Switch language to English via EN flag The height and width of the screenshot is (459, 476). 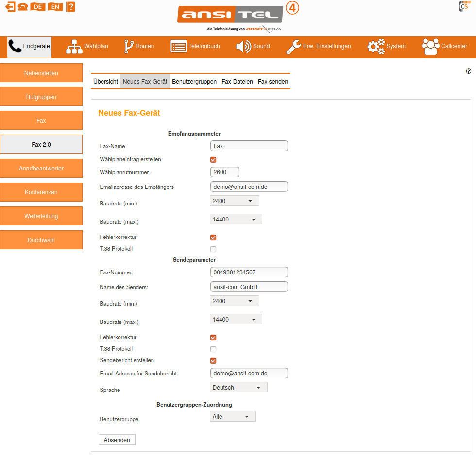point(55,7)
